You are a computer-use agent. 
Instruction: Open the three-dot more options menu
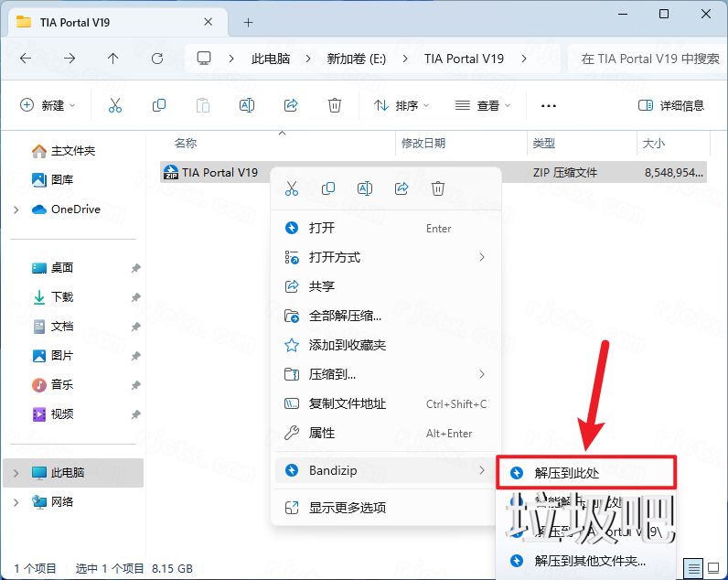coord(549,106)
